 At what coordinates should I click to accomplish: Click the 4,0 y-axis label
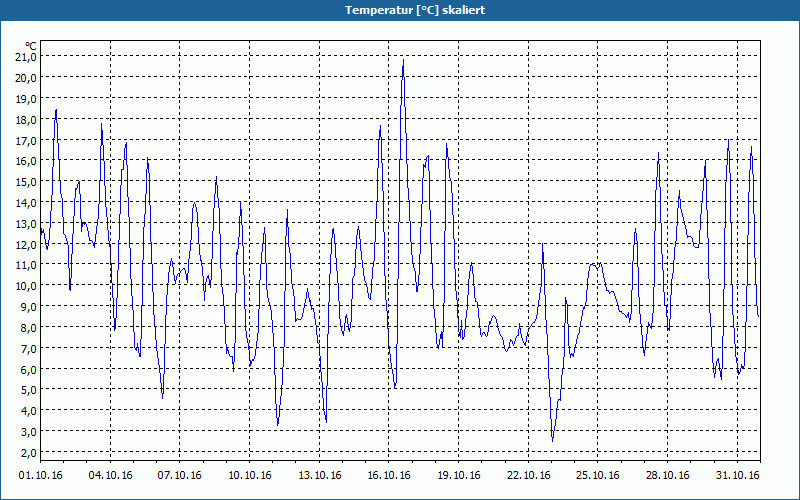click(29, 411)
